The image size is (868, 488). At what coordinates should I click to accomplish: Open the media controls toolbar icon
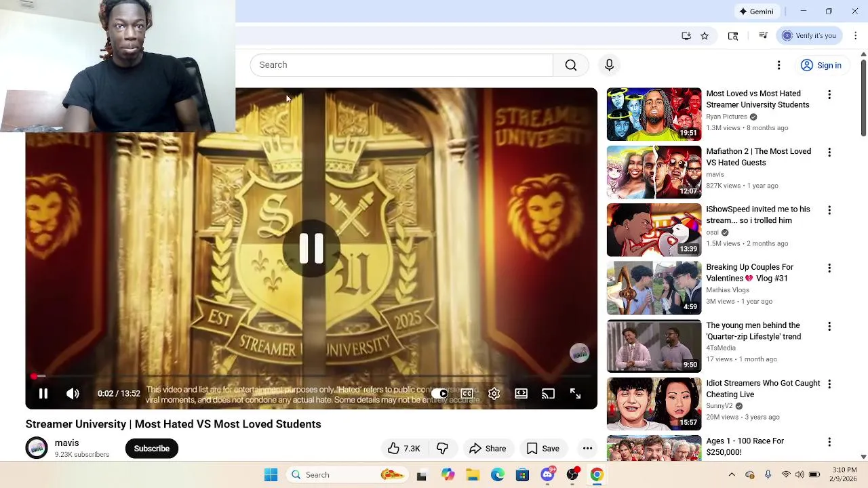[763, 36]
